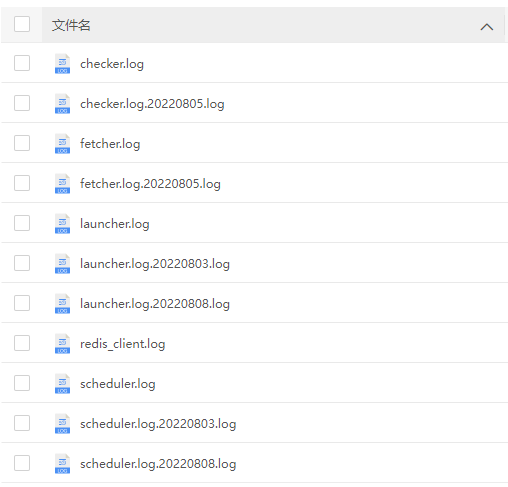Click the scheduler.log file icon

pos(62,384)
